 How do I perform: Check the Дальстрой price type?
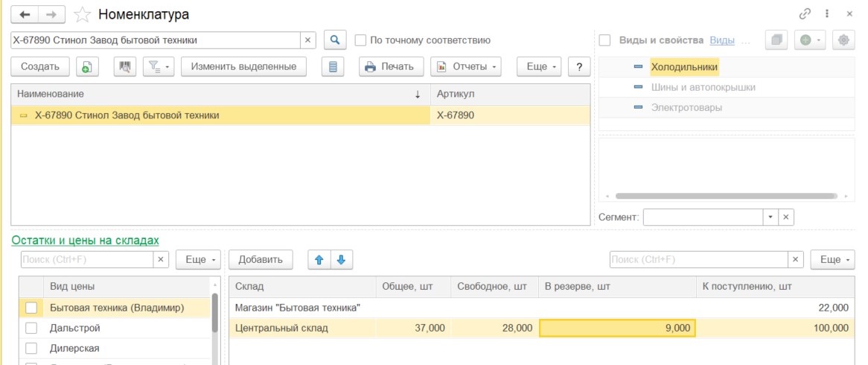pos(31,328)
